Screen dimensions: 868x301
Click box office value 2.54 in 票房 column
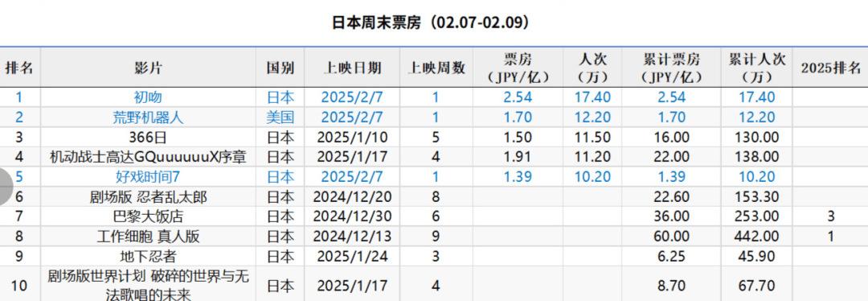coord(518,97)
